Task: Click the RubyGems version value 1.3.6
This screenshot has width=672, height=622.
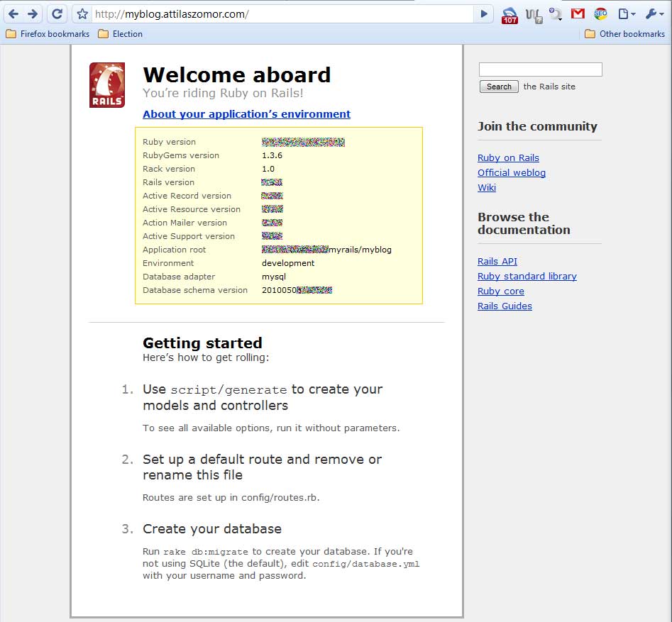Action: [x=272, y=155]
